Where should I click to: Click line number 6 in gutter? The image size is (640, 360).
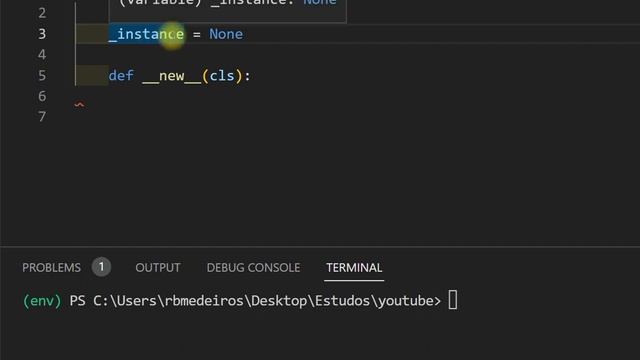coord(42,96)
